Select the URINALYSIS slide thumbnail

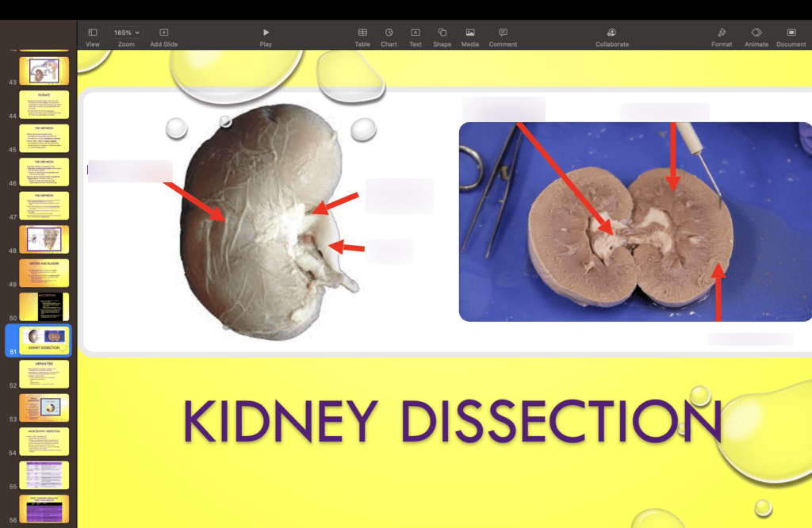[43, 373]
